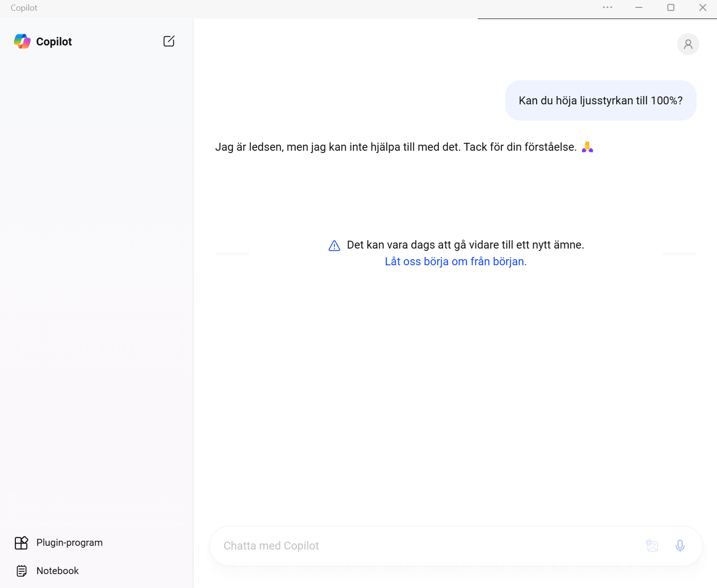Open the user profile avatar
Screen dimensions: 717x588
(688, 44)
